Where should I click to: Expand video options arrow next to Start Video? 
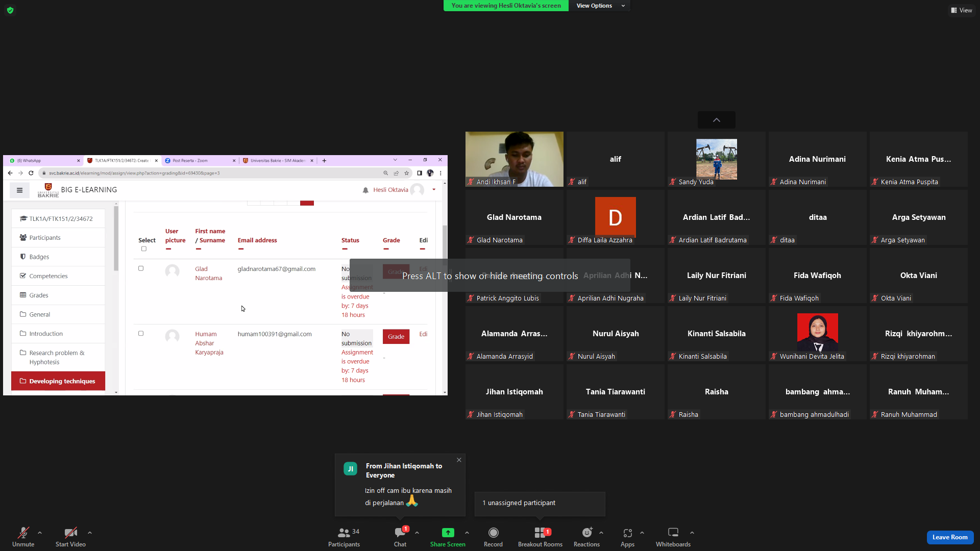(90, 533)
